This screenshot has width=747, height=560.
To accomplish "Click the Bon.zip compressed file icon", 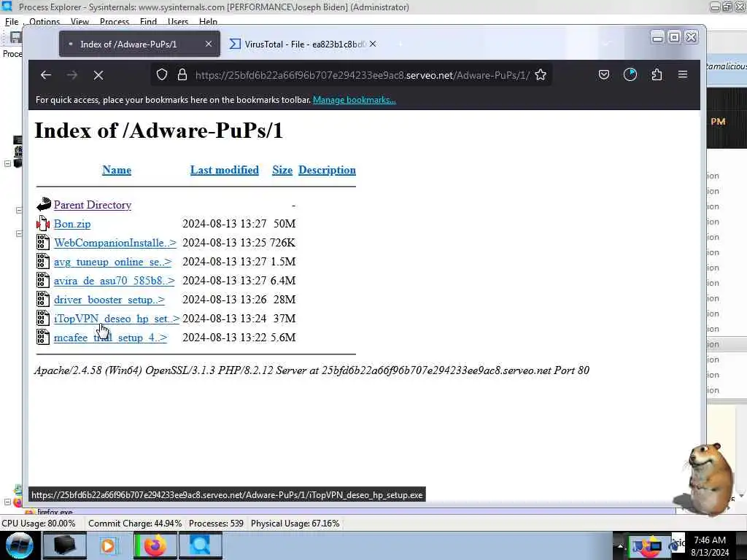I will tap(43, 223).
